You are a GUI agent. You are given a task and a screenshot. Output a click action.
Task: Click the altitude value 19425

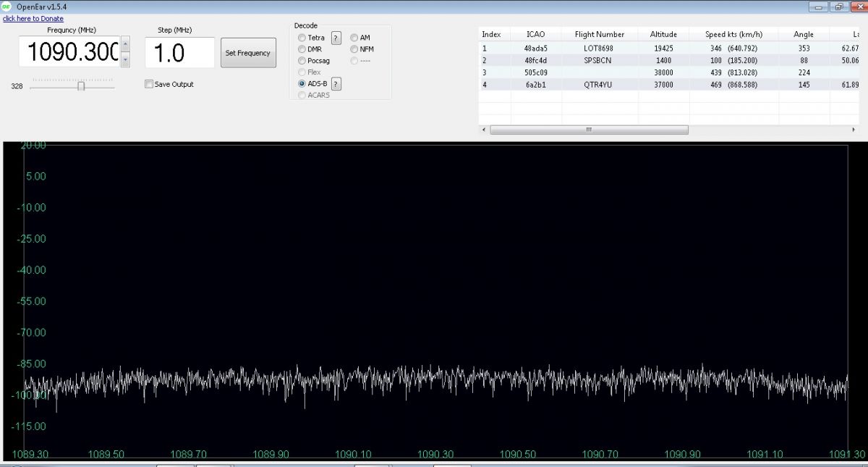663,48
